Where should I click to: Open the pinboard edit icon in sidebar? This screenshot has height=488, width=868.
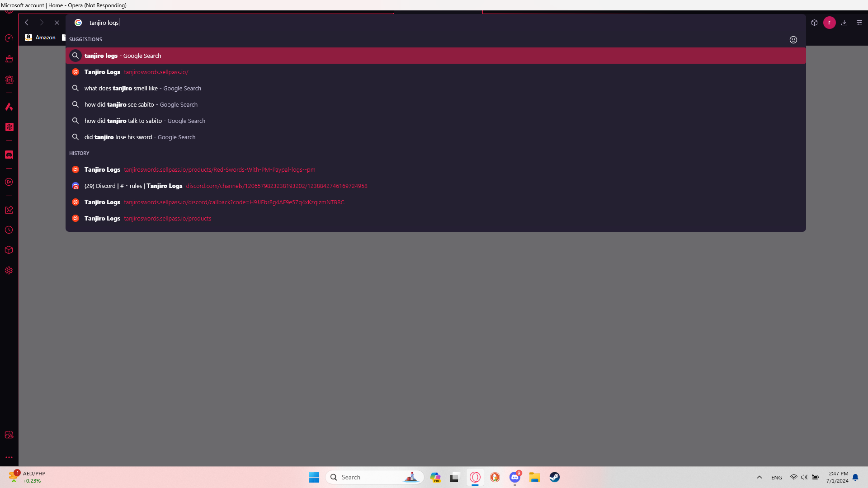coord(9,210)
